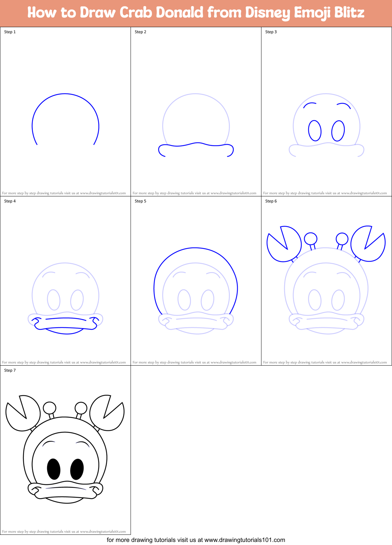392x545 pixels.
Task: Click the 'Step 6' label
Action: pos(271,201)
